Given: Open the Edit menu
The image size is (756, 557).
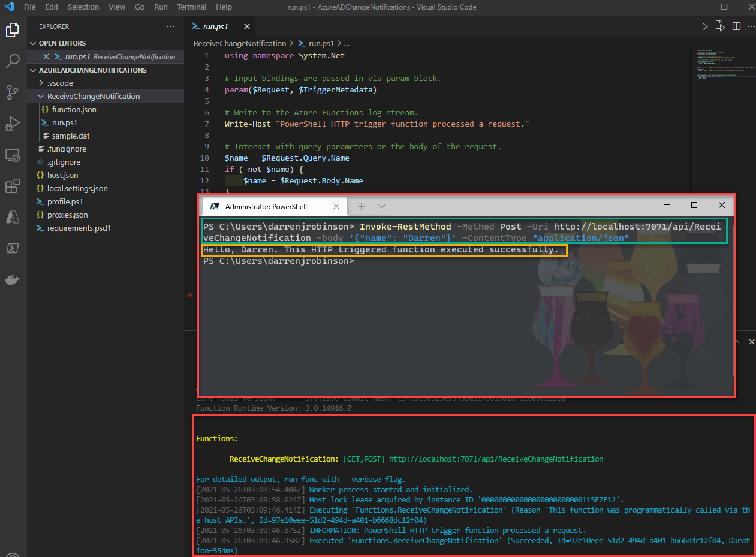Looking at the screenshot, I should point(52,7).
